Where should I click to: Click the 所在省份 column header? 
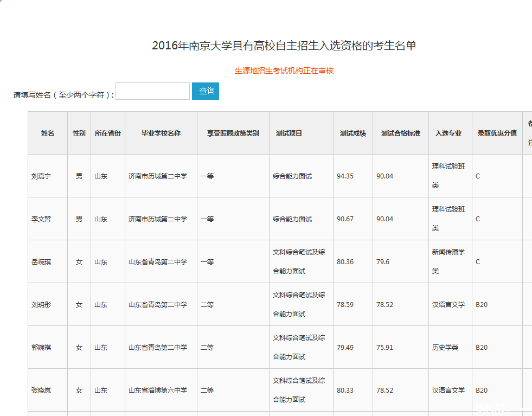click(107, 133)
